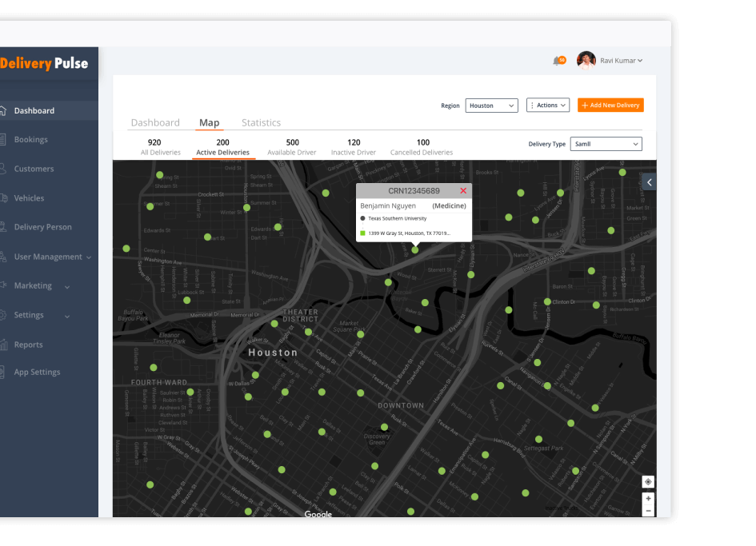The width and height of the screenshot is (756, 546).
Task: Open Settings in the sidebar
Action: click(x=29, y=315)
